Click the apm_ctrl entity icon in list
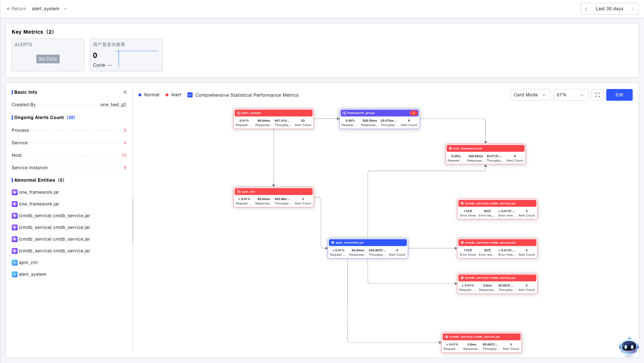 (x=15, y=263)
